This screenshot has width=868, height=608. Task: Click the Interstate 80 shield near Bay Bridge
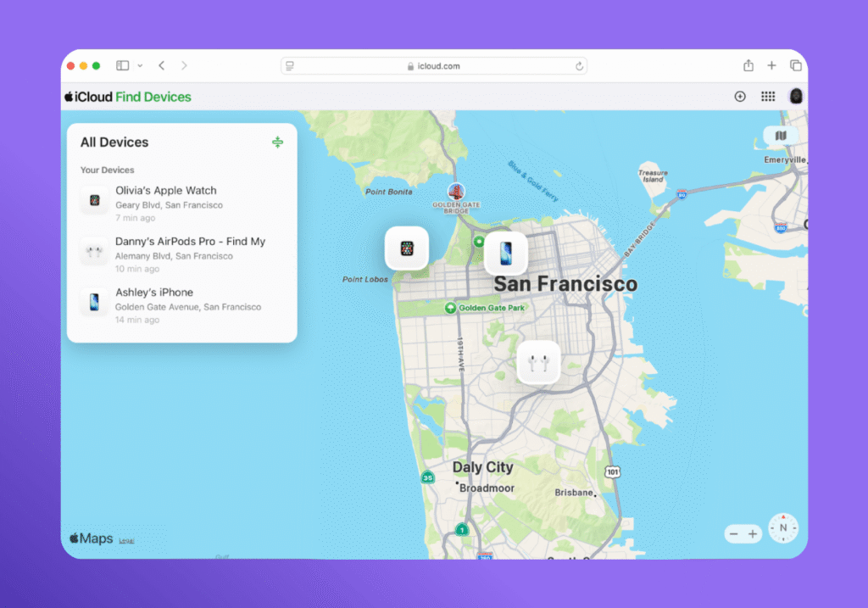(682, 194)
